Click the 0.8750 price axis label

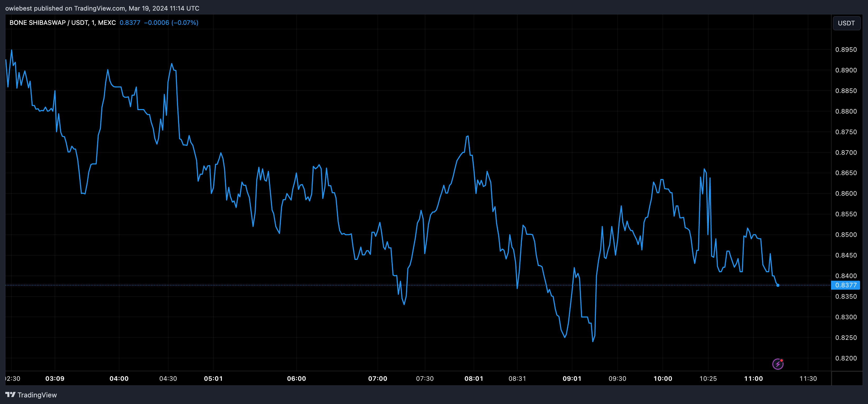coord(846,132)
